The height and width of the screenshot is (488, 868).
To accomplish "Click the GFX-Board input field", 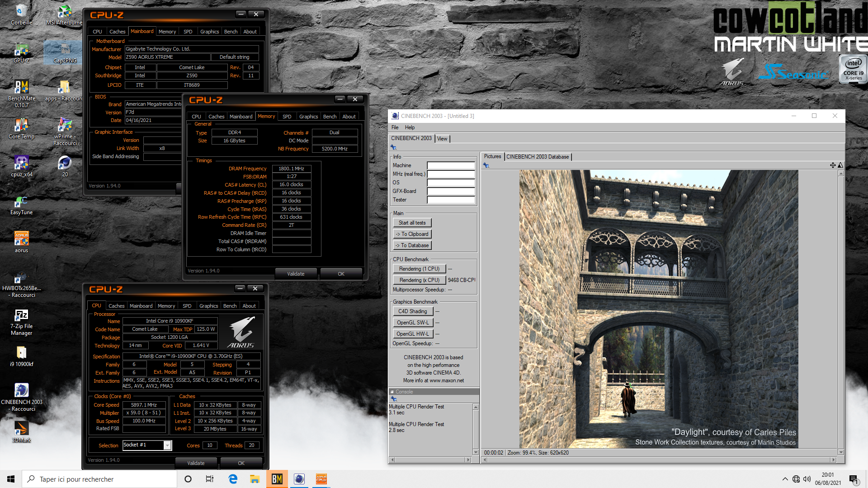I will point(451,191).
